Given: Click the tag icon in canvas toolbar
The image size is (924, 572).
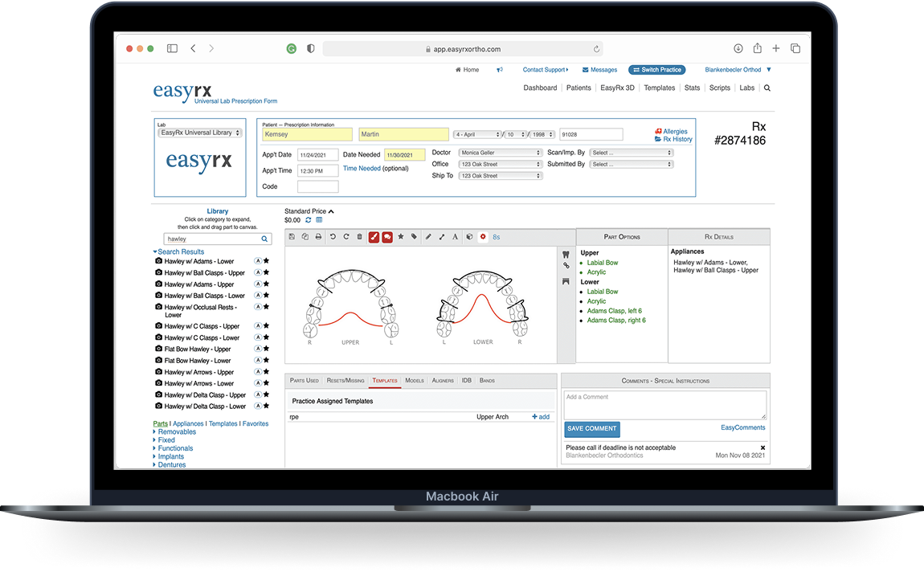Looking at the screenshot, I should coord(415,237).
